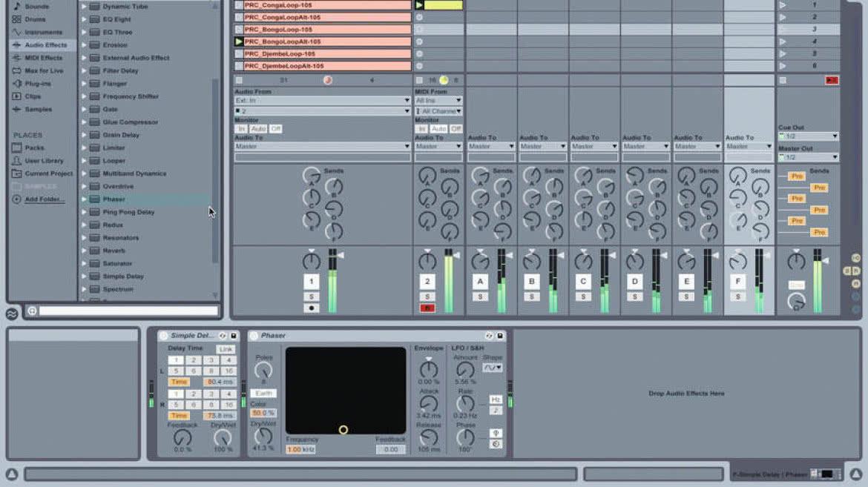The image size is (868, 487).
Task: Click the Simple Delay hot-swap icon
Action: [x=223, y=336]
